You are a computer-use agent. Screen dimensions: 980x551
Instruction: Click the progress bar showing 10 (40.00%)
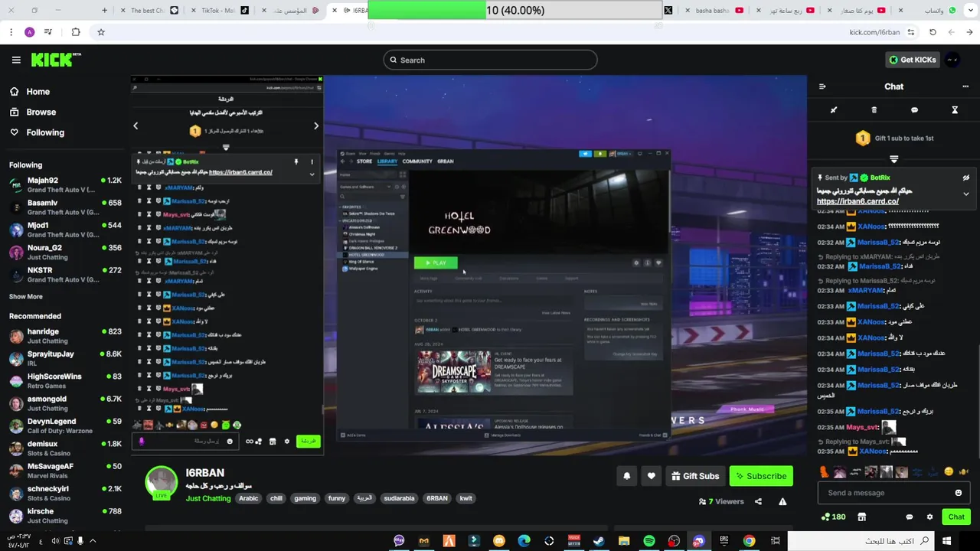point(514,10)
